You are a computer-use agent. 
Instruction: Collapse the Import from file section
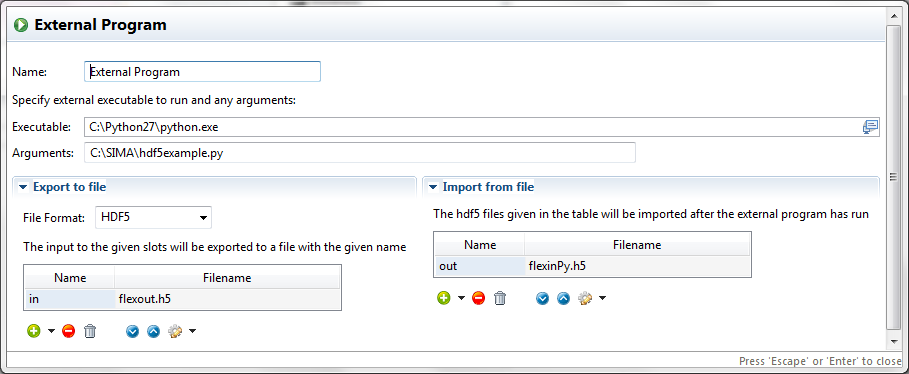click(x=433, y=187)
